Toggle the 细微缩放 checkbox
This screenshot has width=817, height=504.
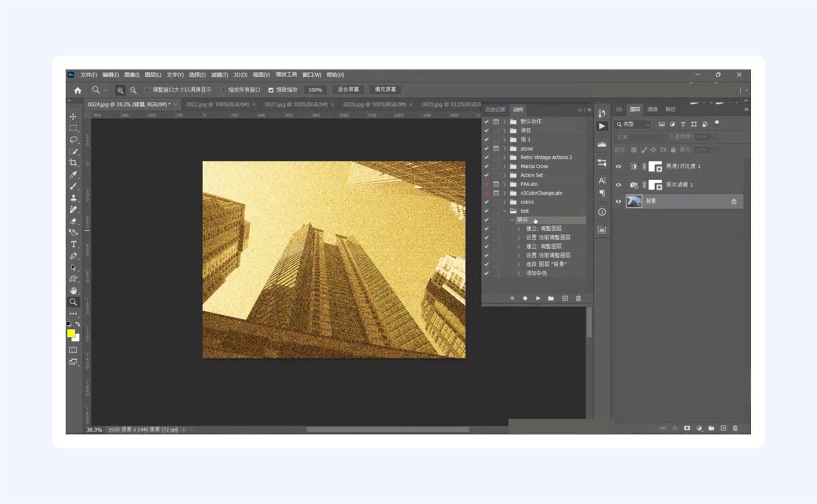point(271,90)
